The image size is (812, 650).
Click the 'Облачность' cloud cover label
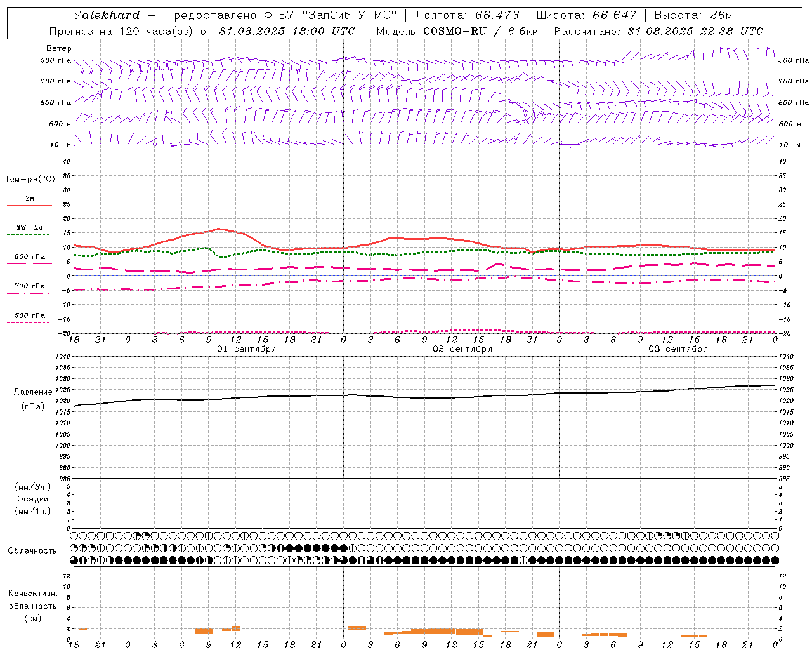32,551
